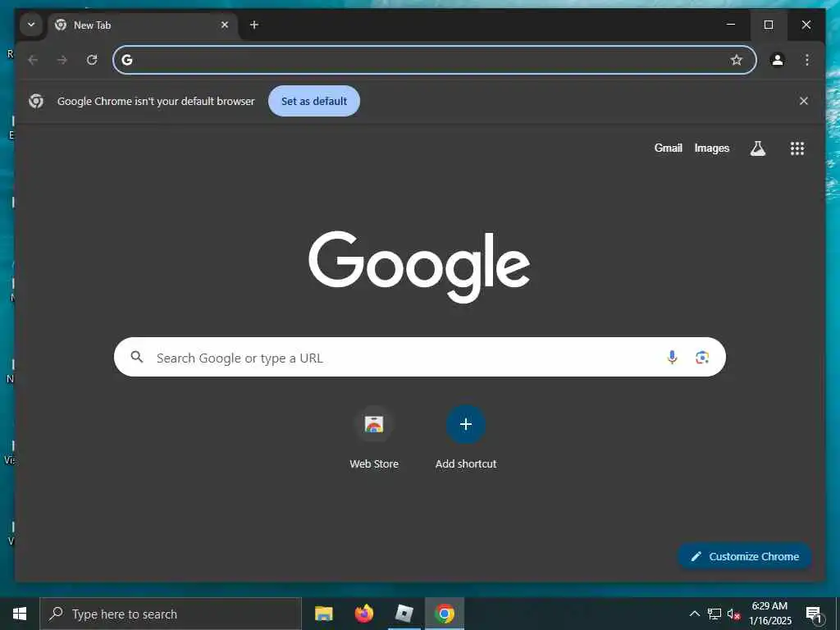Viewport: 840px width, 630px height.
Task: Open the clock showing 6:29 AM
Action: pos(769,614)
